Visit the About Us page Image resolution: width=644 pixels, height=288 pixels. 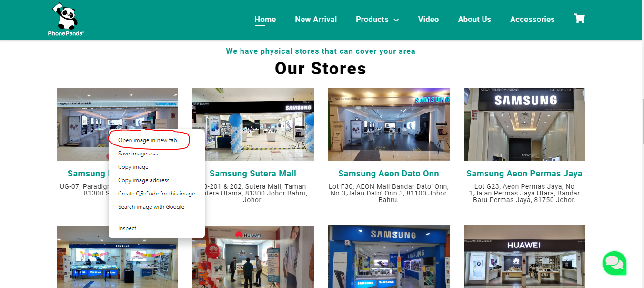coord(474,20)
